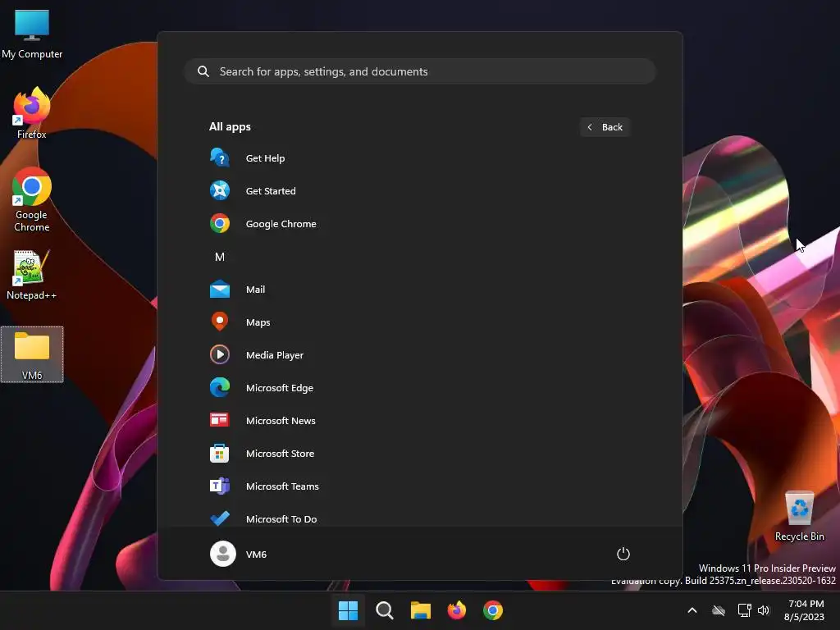The image size is (840, 630).
Task: Select the Media Player label text
Action: tap(275, 354)
